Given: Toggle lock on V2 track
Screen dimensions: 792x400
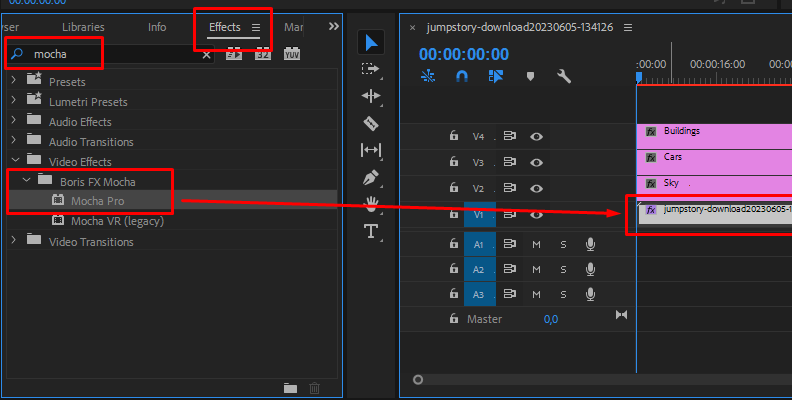Looking at the screenshot, I should tap(454, 188).
